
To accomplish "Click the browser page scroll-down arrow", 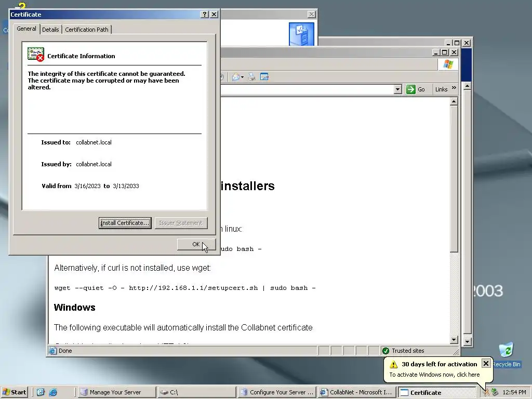I will (x=454, y=340).
